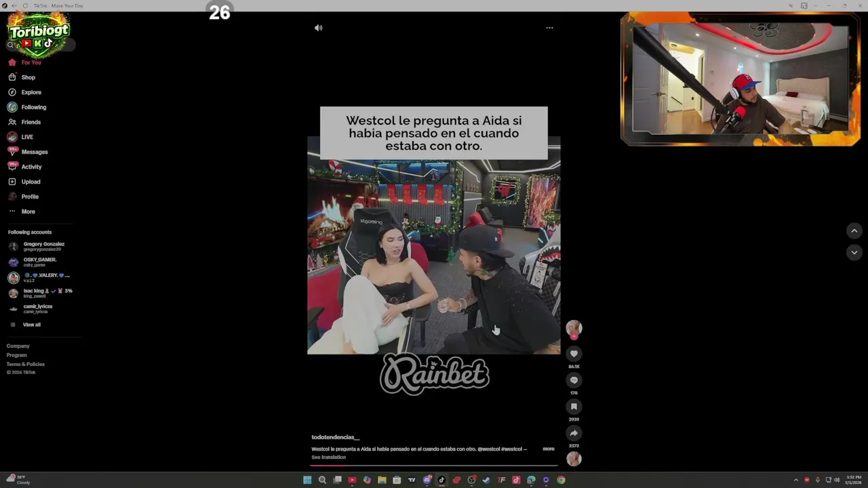Open the todotendencias_ profile link

(336, 437)
